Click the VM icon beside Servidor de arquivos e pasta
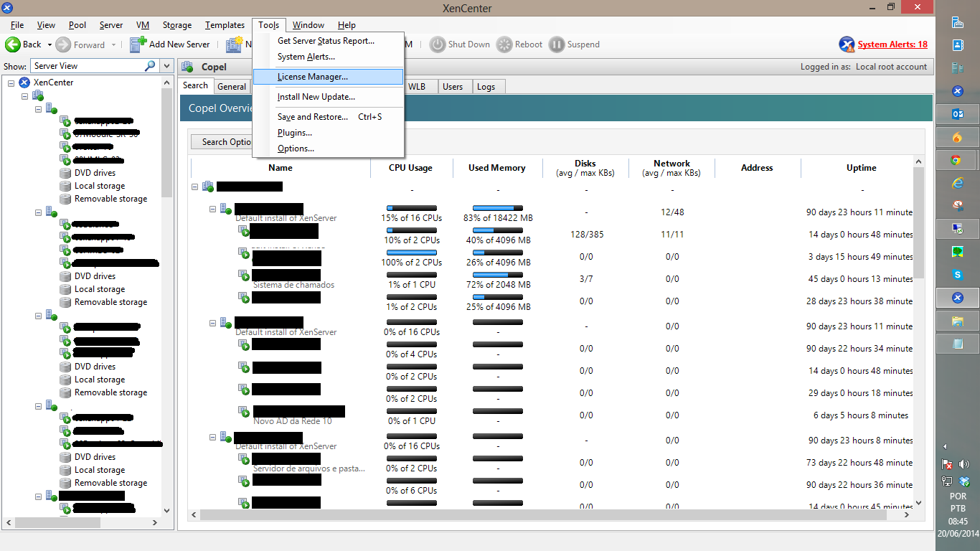980x551 pixels. pos(245,459)
